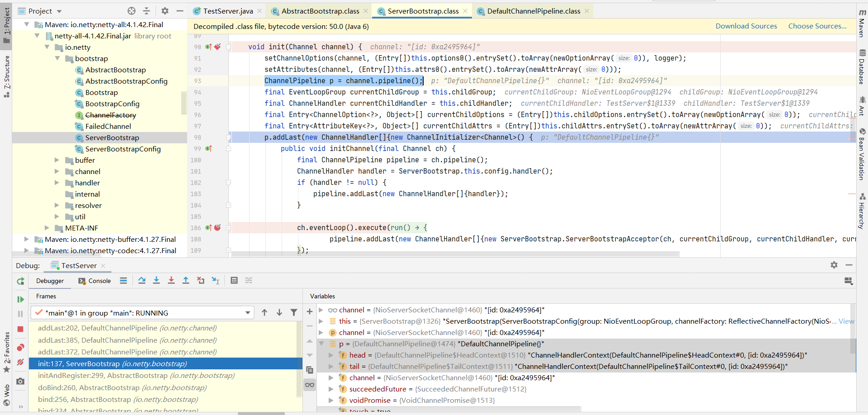Move to next frame with down arrow
This screenshot has height=415, width=868.
(279, 312)
